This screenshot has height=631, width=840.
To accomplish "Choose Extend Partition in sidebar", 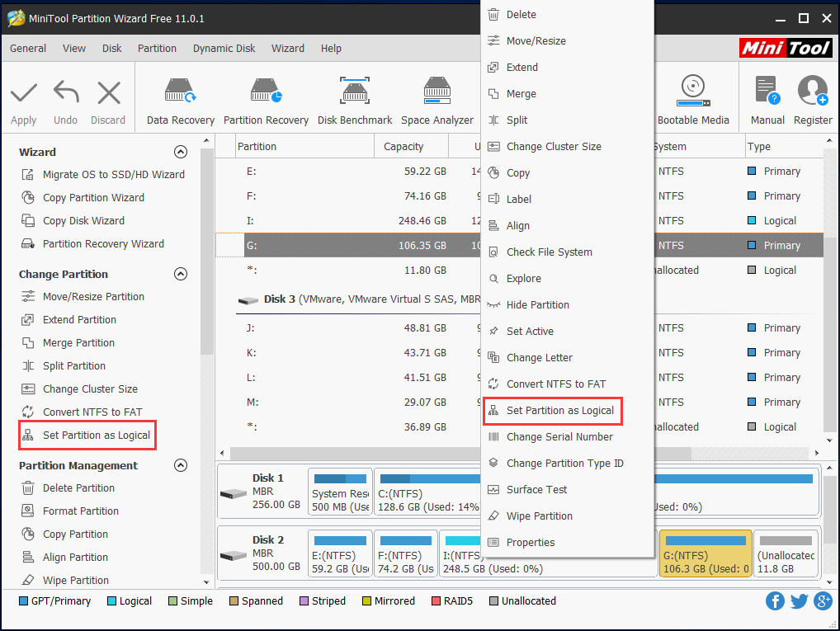I will coord(68,320).
